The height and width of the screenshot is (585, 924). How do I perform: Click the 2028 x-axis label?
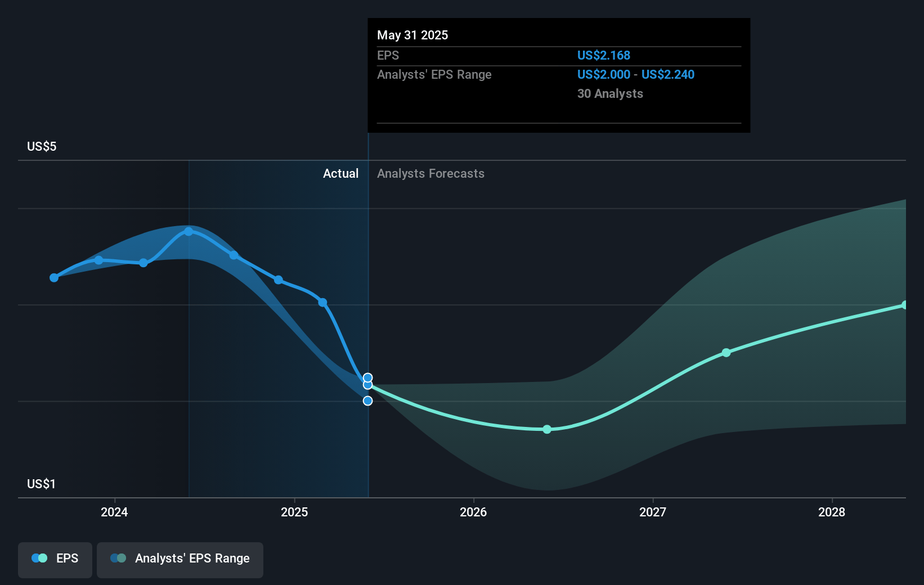coord(832,512)
